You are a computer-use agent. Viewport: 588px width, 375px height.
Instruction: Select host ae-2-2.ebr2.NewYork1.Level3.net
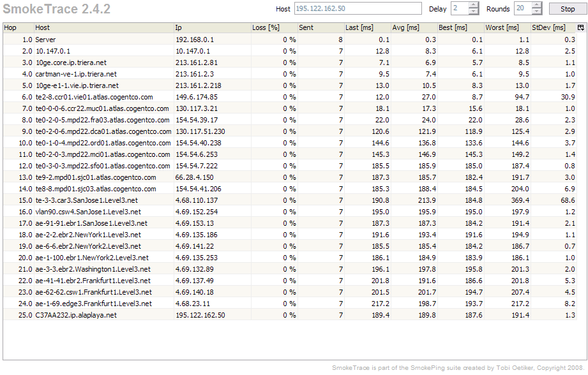click(88, 235)
